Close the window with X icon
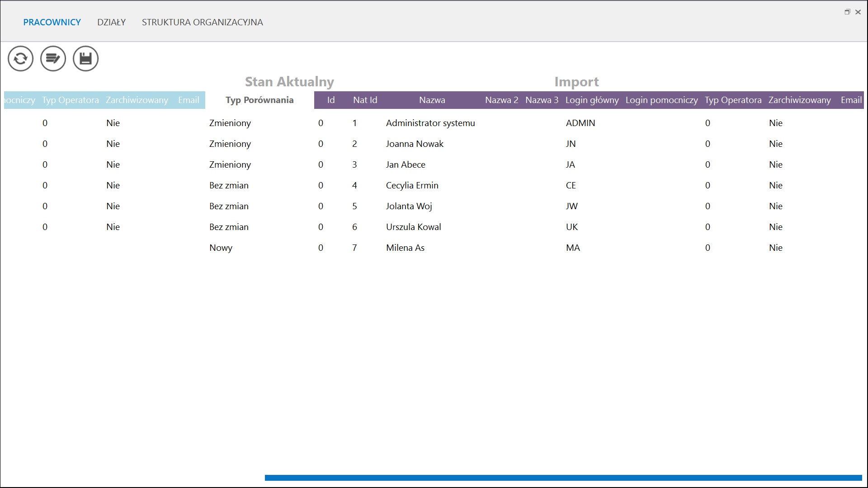Screen dimensions: 868x488 [858, 12]
